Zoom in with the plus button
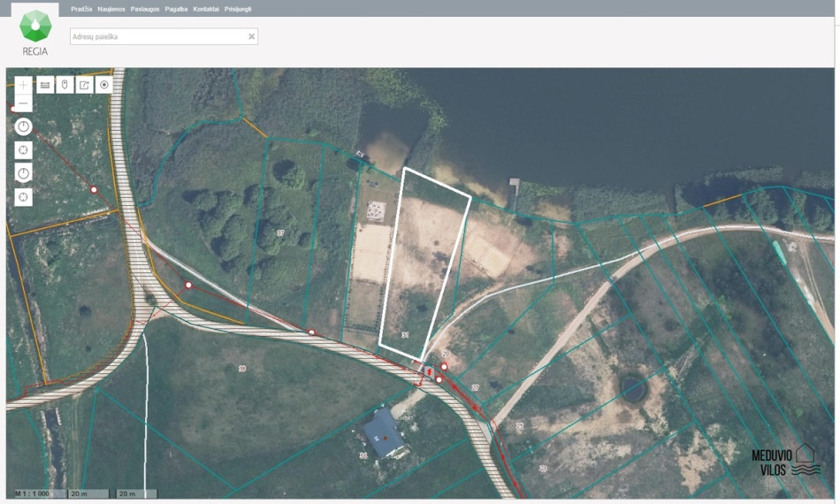840x504 pixels. 23,85
